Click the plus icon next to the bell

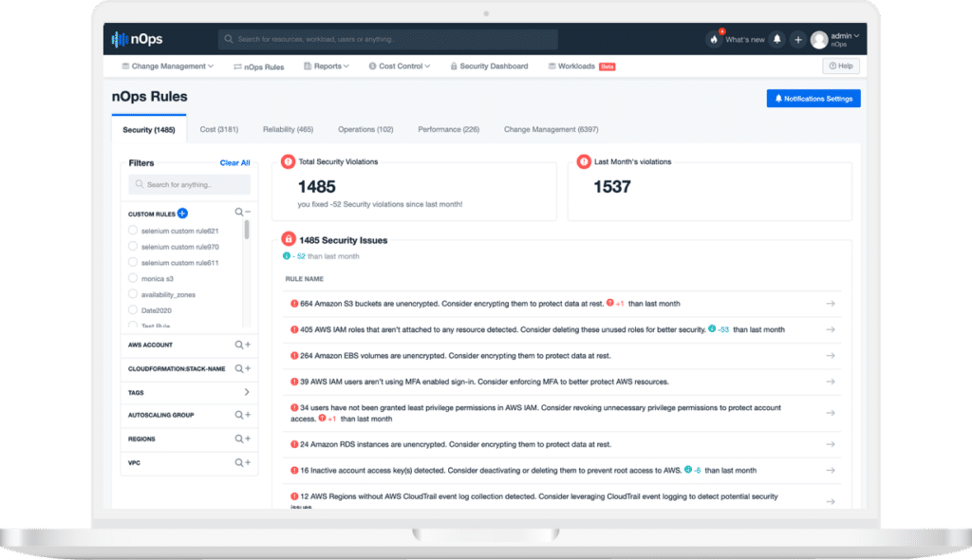pyautogui.click(x=798, y=39)
